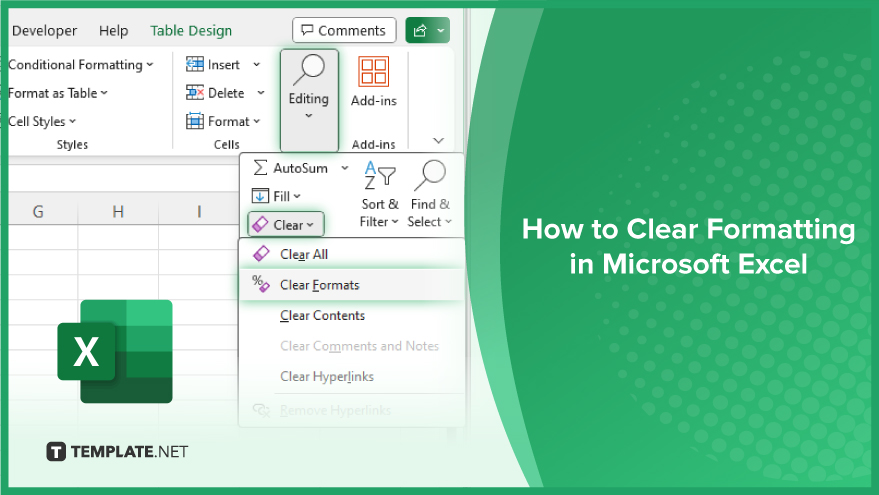
Task: Click the Sort & Filter icon
Action: pyautogui.click(x=380, y=175)
